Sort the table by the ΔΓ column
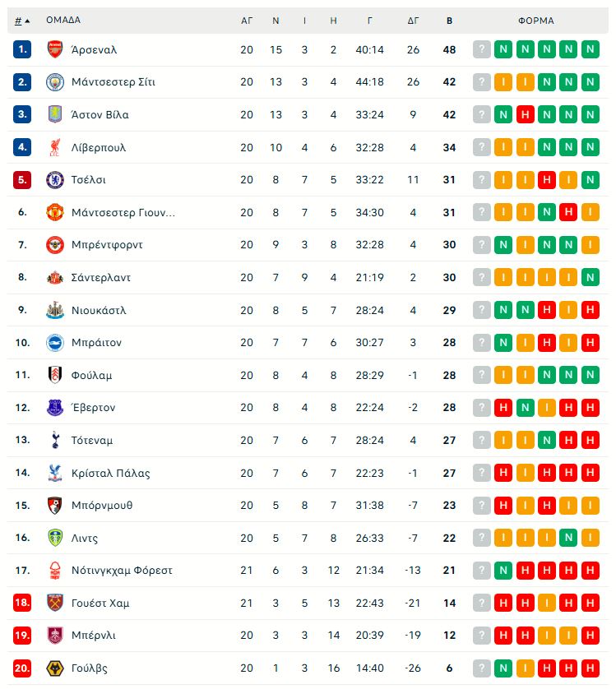This screenshot has height=689, width=616. click(x=413, y=21)
